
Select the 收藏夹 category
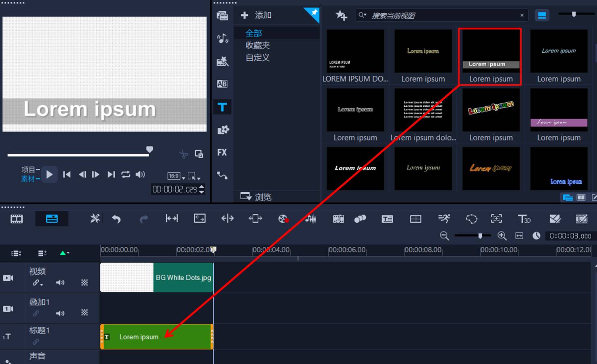(x=258, y=45)
